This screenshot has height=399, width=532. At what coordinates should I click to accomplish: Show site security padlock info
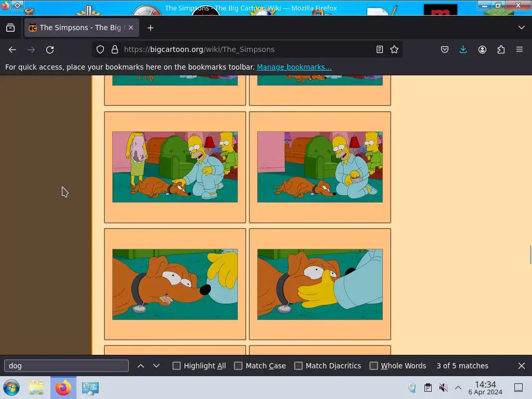115,49
